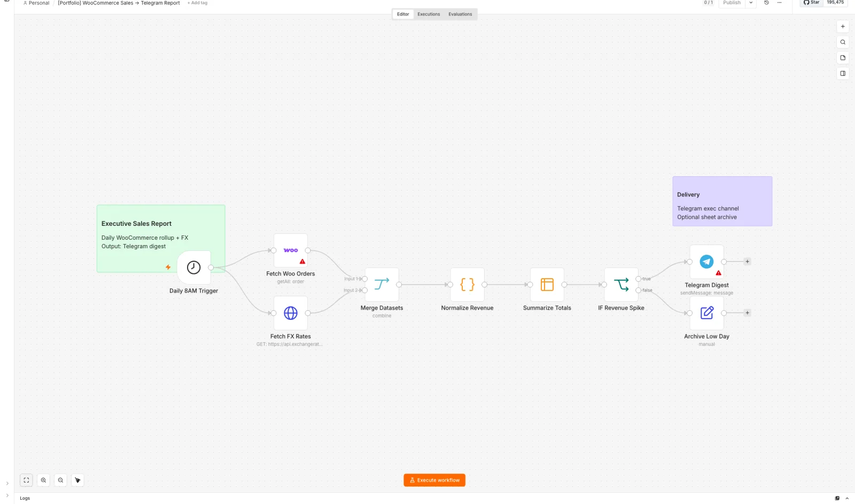Select the IF Revenue Spike node
Screen dimensions: 855x504
(621, 285)
